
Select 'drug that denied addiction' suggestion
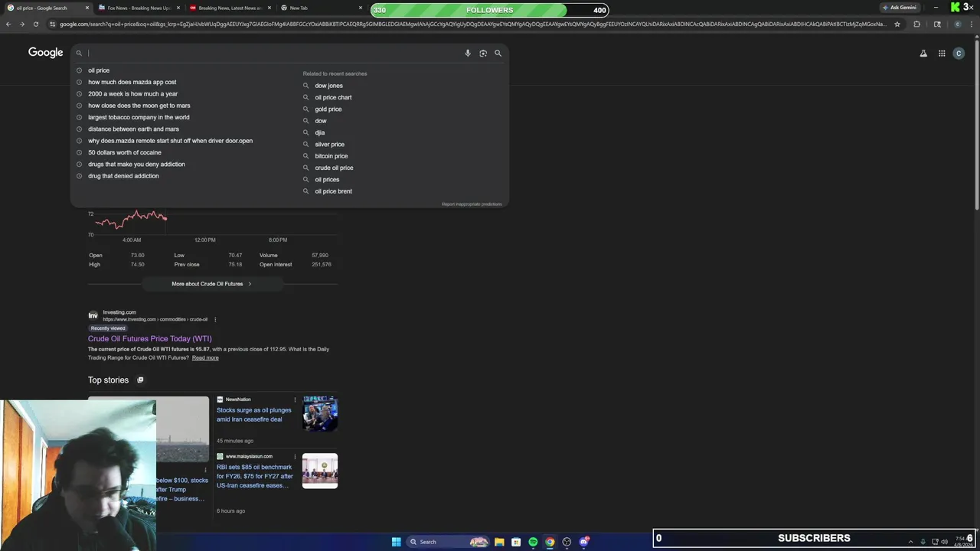tap(123, 176)
